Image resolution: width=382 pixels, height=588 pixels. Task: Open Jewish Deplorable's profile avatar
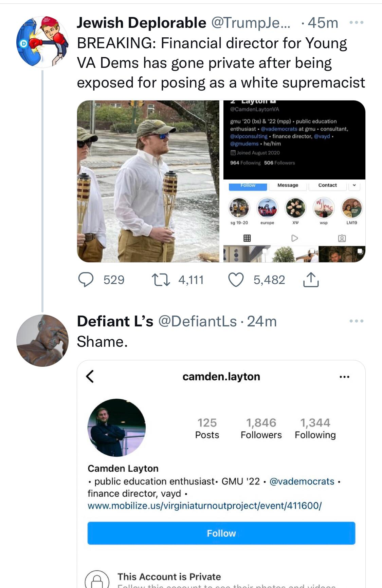click(42, 42)
